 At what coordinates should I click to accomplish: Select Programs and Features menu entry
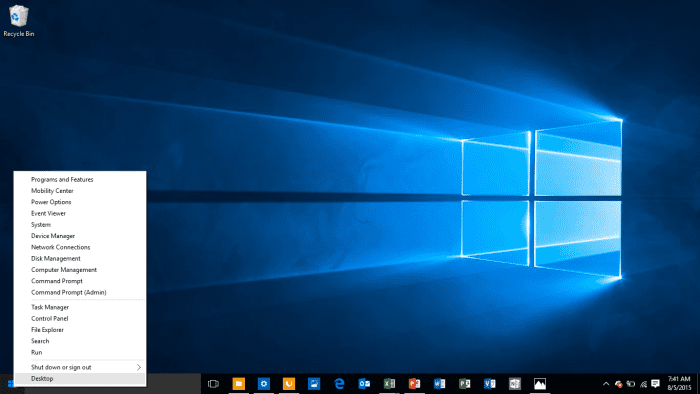pos(80,179)
